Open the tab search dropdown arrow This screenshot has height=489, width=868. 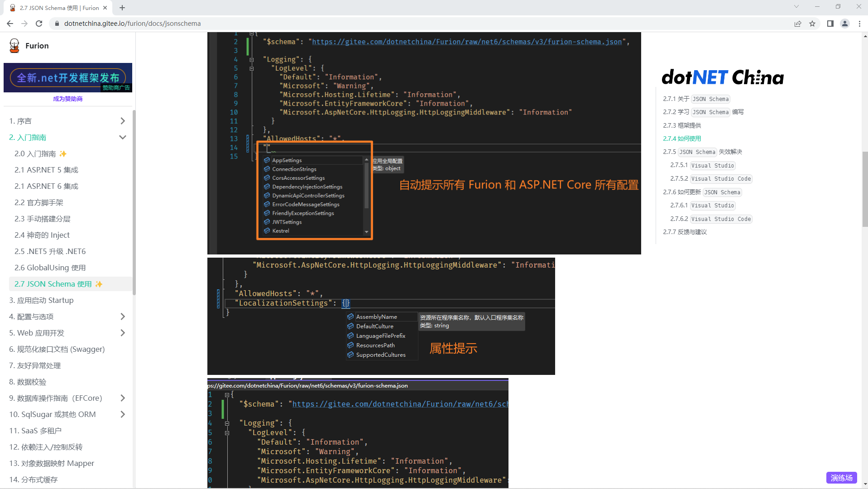coord(796,7)
